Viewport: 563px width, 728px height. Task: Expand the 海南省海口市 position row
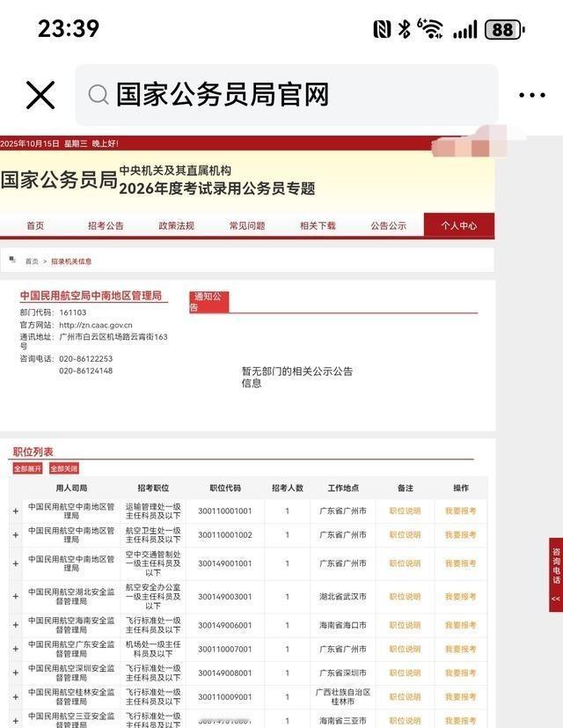16,625
